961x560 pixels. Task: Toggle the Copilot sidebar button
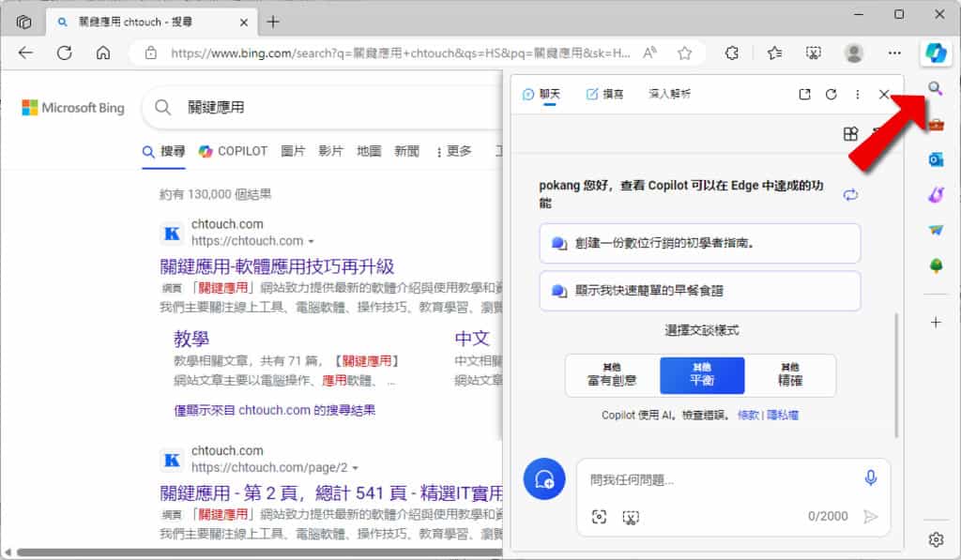pyautogui.click(x=936, y=53)
